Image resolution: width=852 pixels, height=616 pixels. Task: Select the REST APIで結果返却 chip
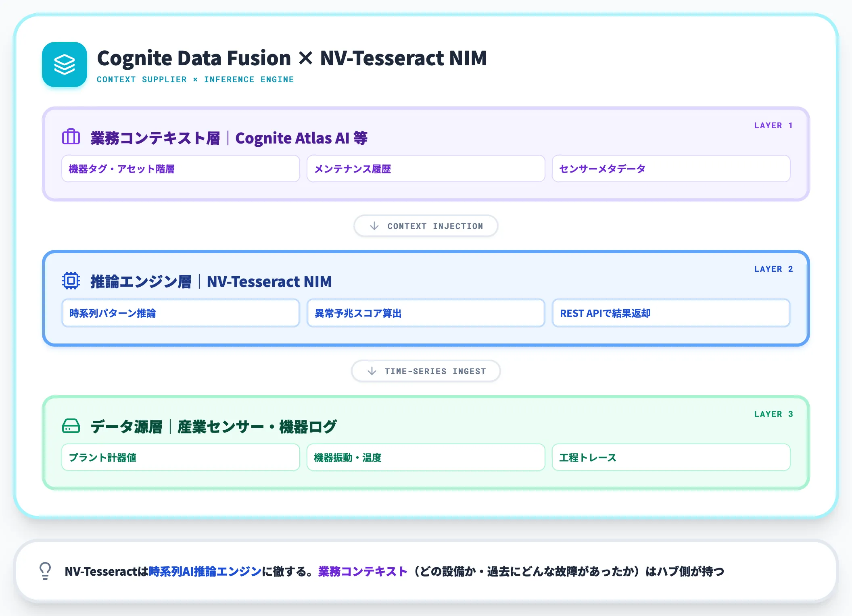click(x=671, y=313)
